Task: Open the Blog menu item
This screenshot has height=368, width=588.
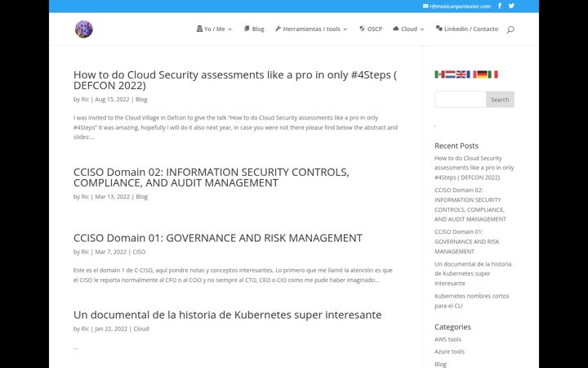Action: pos(254,29)
